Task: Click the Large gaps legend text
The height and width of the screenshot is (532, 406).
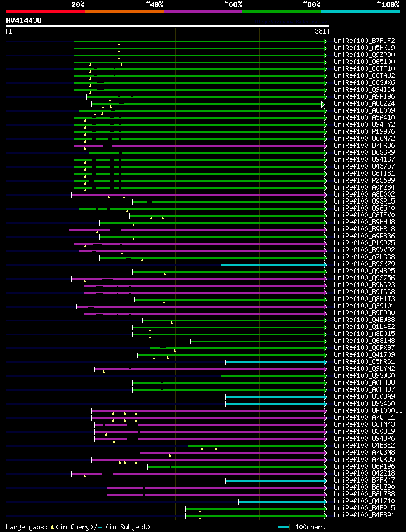Action: [27, 528]
